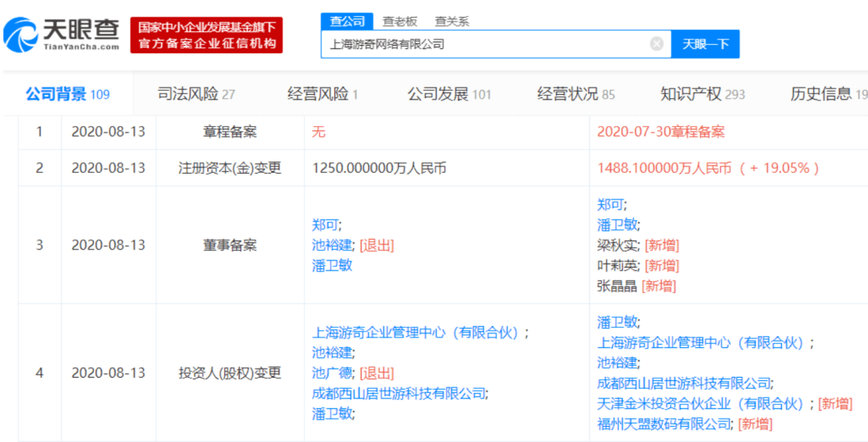Click 叶莉英 newly added director name
Image resolution: width=868 pixels, height=442 pixels.
pos(618,265)
